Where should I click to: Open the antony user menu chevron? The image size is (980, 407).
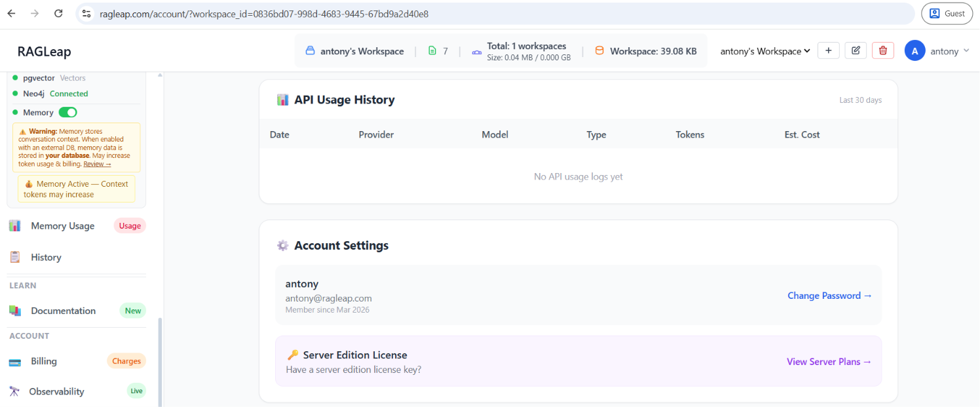pyautogui.click(x=966, y=51)
